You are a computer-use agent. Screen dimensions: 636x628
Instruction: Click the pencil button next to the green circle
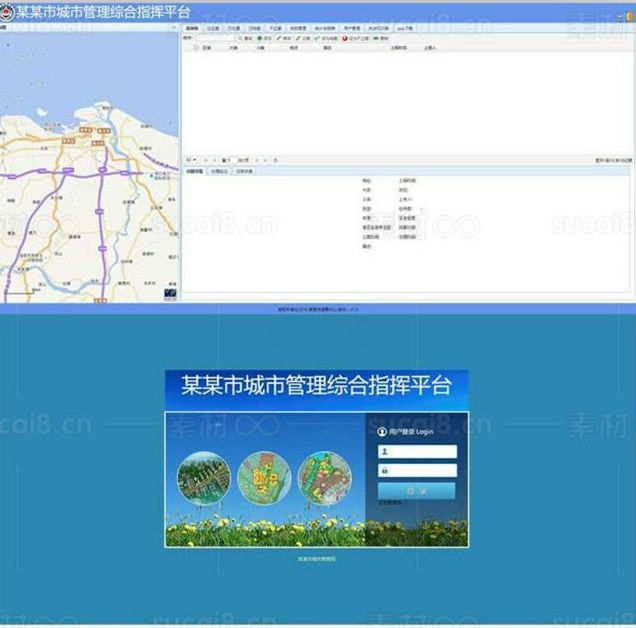[284, 38]
